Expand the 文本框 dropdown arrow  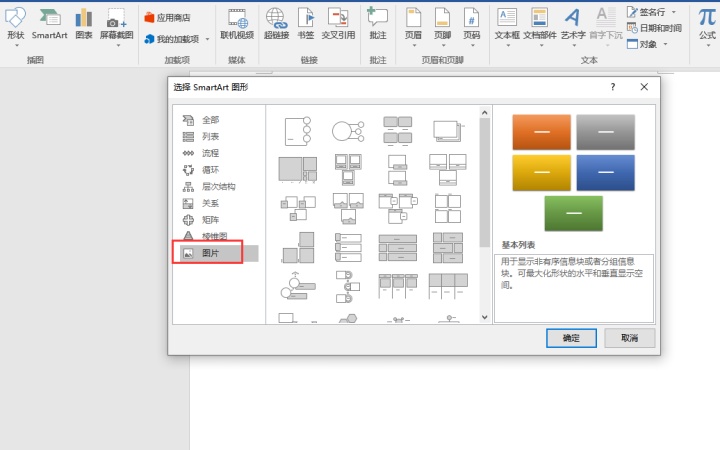point(508,45)
